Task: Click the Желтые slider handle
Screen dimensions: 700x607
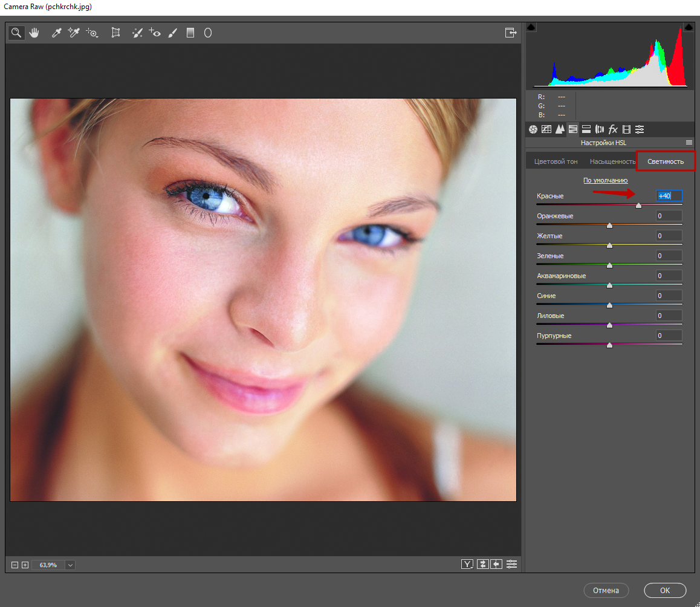Action: [609, 245]
